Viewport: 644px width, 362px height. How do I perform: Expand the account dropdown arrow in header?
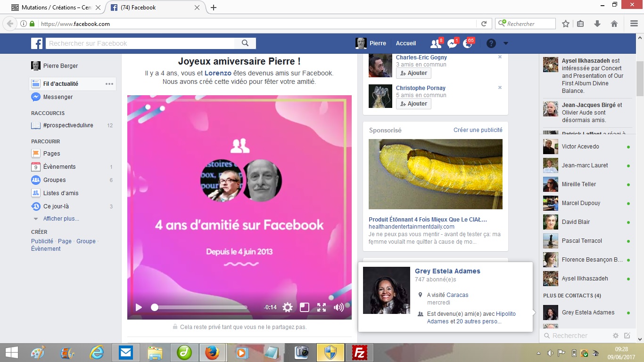coord(506,43)
